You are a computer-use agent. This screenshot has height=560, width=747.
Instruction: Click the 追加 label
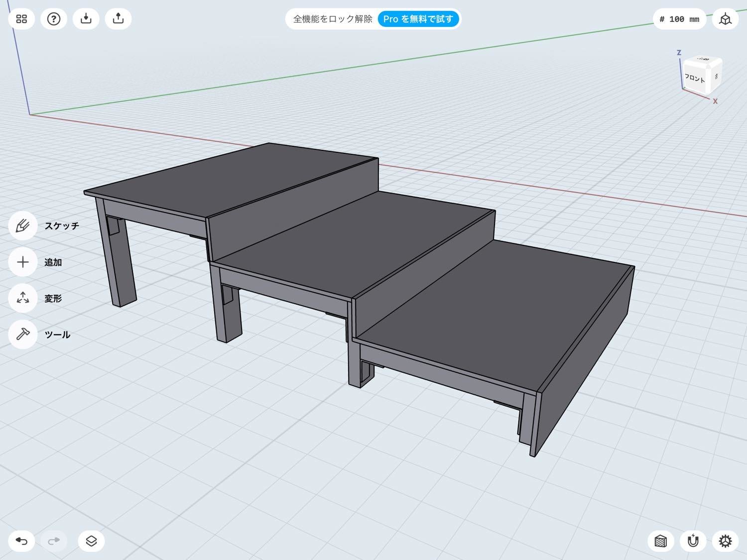click(53, 262)
